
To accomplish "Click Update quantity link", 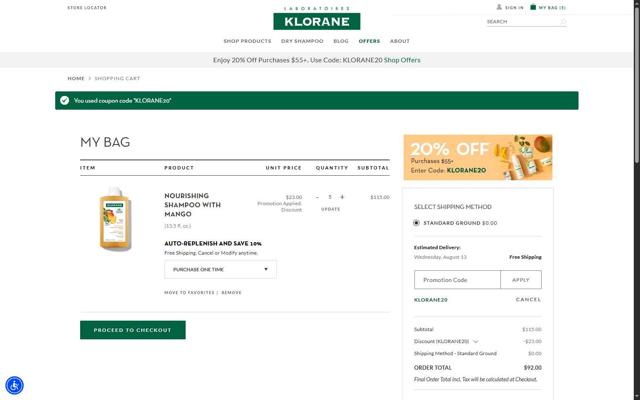I will [331, 209].
